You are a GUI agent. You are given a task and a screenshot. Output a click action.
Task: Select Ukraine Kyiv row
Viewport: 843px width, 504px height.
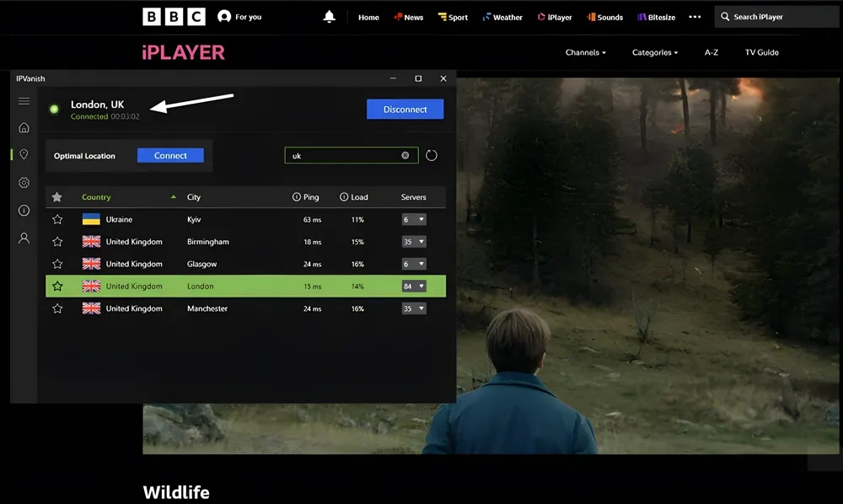245,219
